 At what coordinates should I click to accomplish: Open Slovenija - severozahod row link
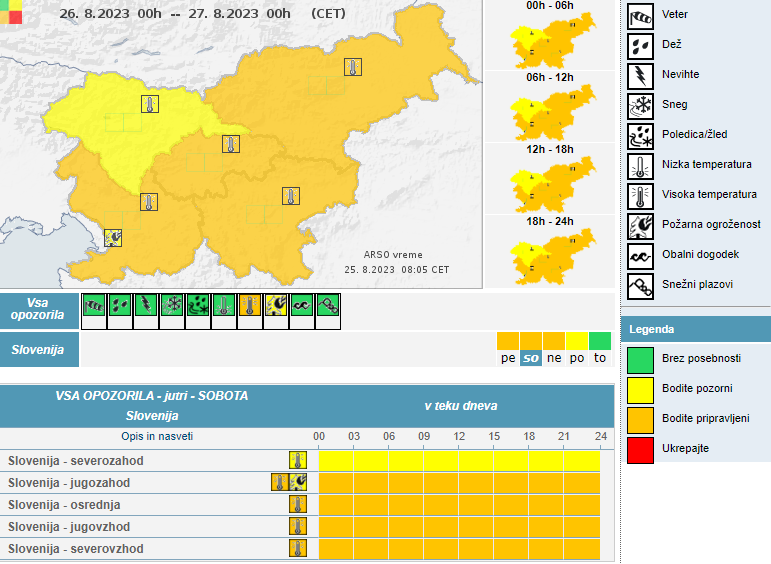[76, 461]
